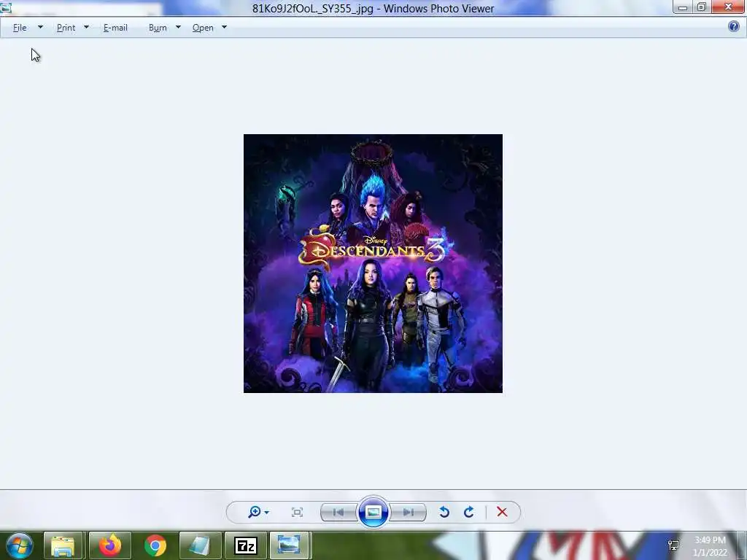Screen dimensions: 747x560
Task: Open the notepad-style taskbar app
Action: [x=200, y=545]
